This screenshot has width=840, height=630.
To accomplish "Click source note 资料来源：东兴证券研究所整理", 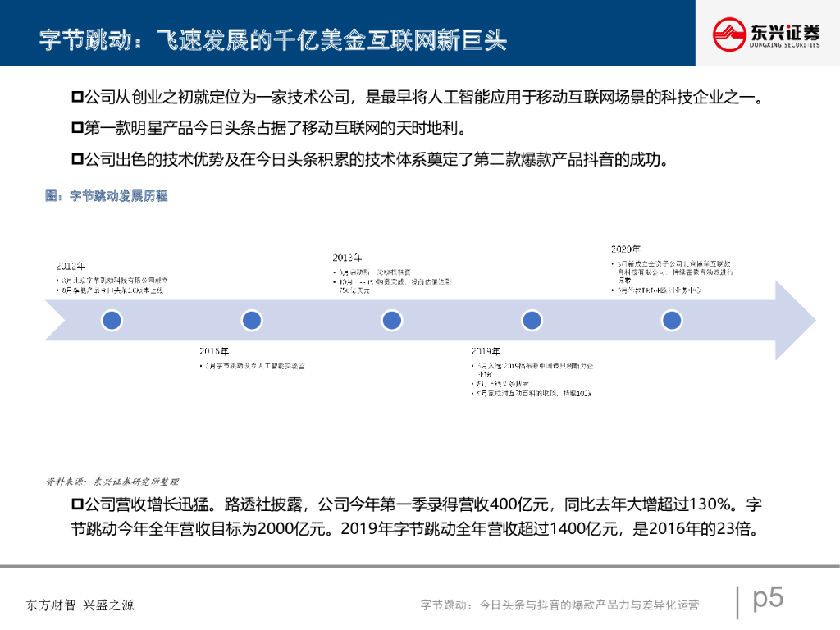I will tap(112, 482).
